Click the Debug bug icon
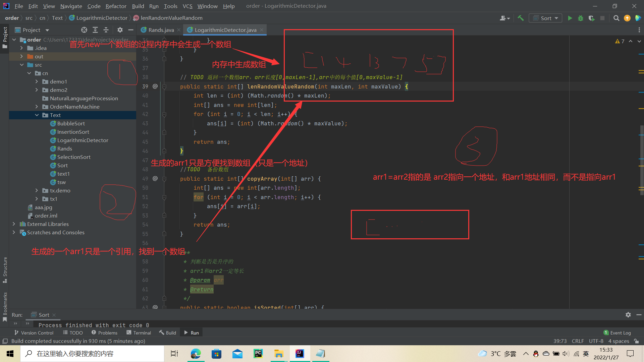Screen dimensions: 644x362 tap(581, 18)
